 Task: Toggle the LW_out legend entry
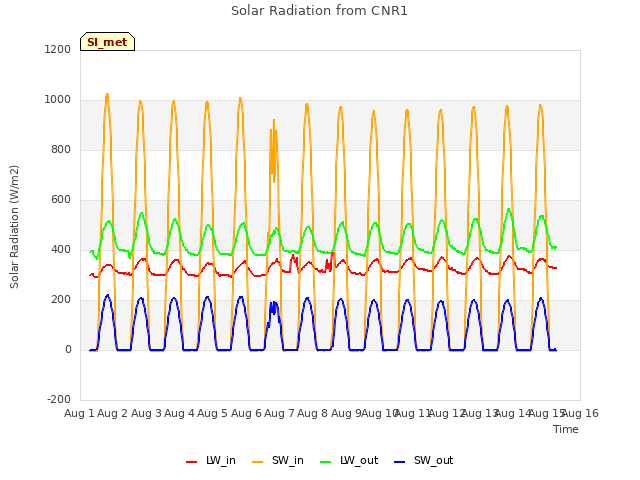349,460
